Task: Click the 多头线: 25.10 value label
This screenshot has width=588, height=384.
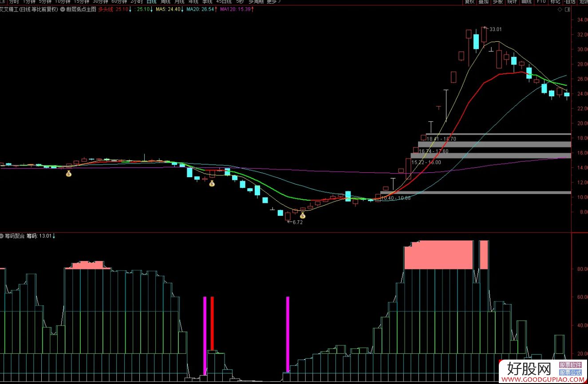Action: (114, 9)
